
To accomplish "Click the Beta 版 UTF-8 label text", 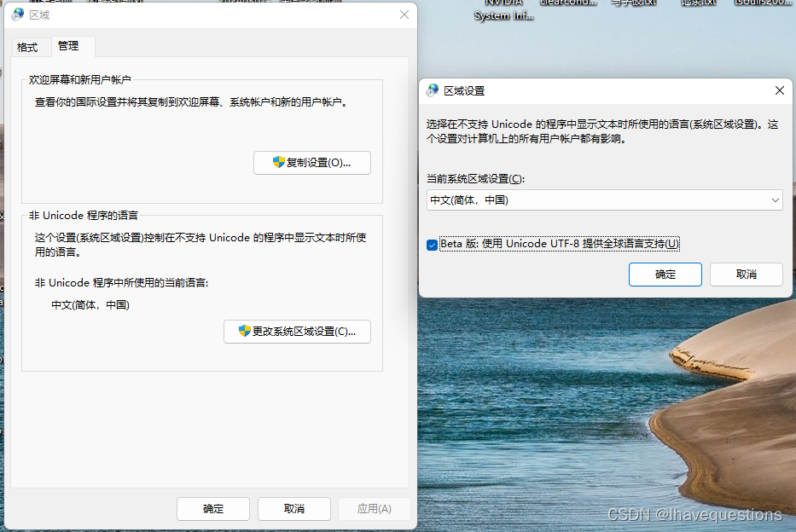I will pos(560,244).
